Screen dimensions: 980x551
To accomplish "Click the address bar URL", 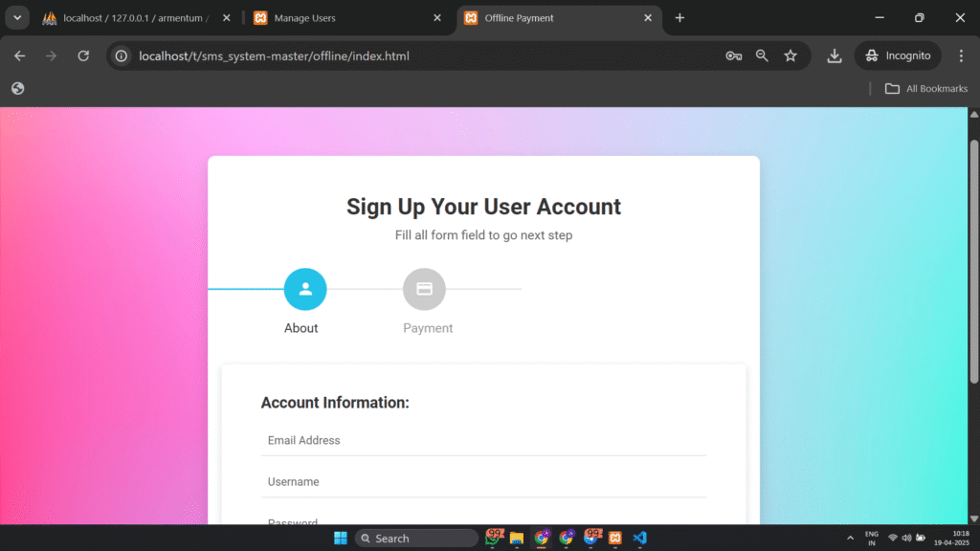I will click(x=274, y=55).
